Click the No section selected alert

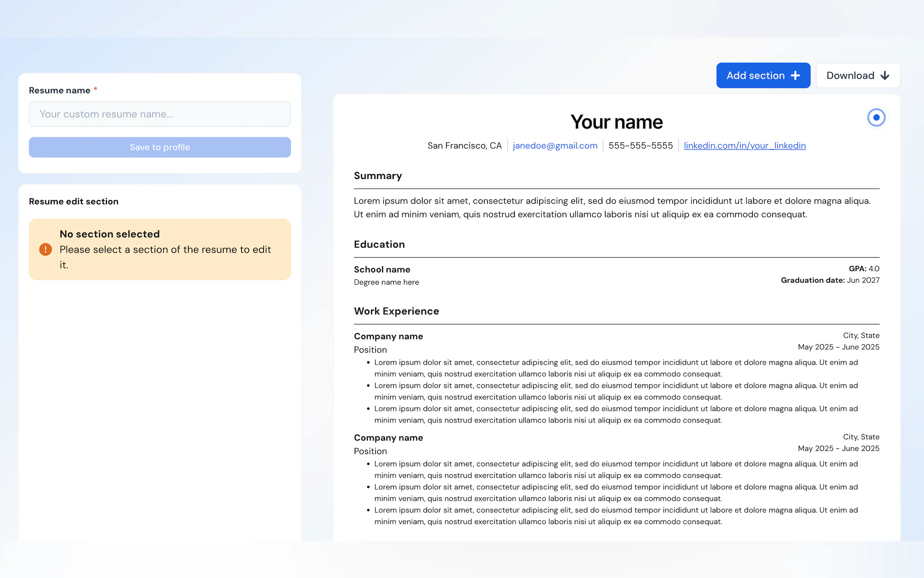pyautogui.click(x=160, y=249)
